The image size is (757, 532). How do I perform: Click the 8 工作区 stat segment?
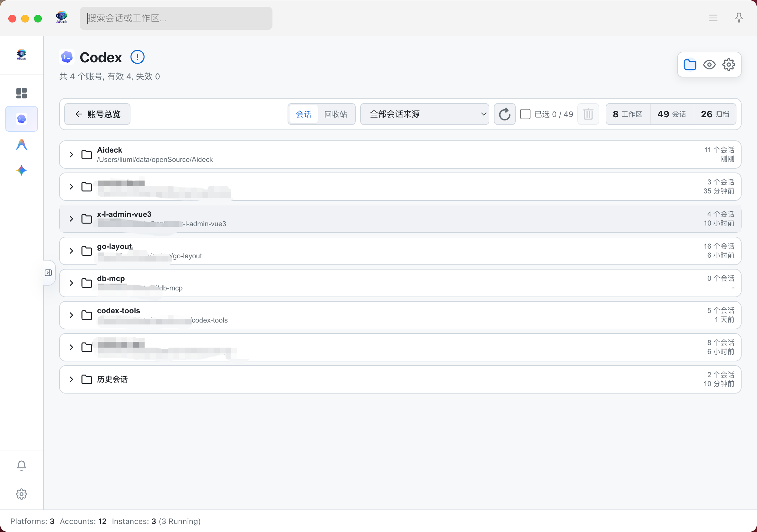[x=628, y=114]
